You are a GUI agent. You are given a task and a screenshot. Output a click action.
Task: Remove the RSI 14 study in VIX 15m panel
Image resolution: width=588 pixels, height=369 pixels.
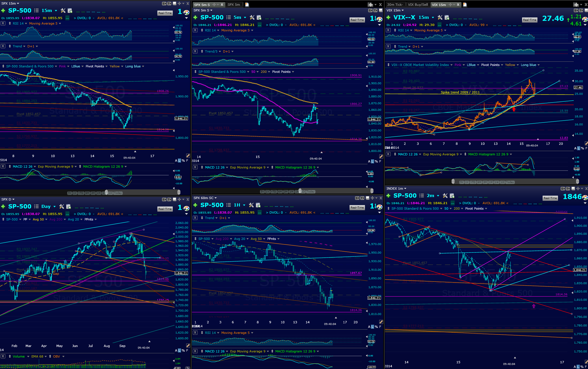pos(388,30)
